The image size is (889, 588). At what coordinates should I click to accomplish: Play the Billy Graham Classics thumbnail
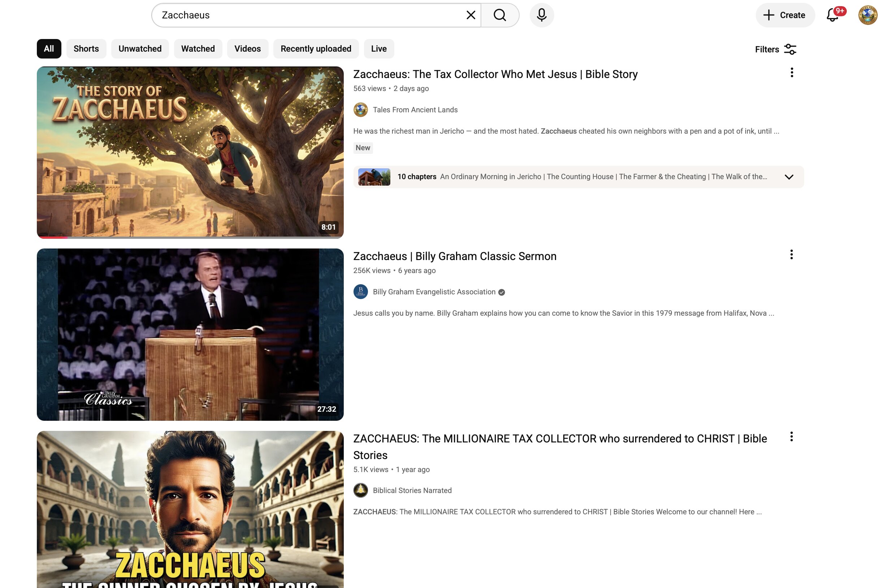click(190, 334)
